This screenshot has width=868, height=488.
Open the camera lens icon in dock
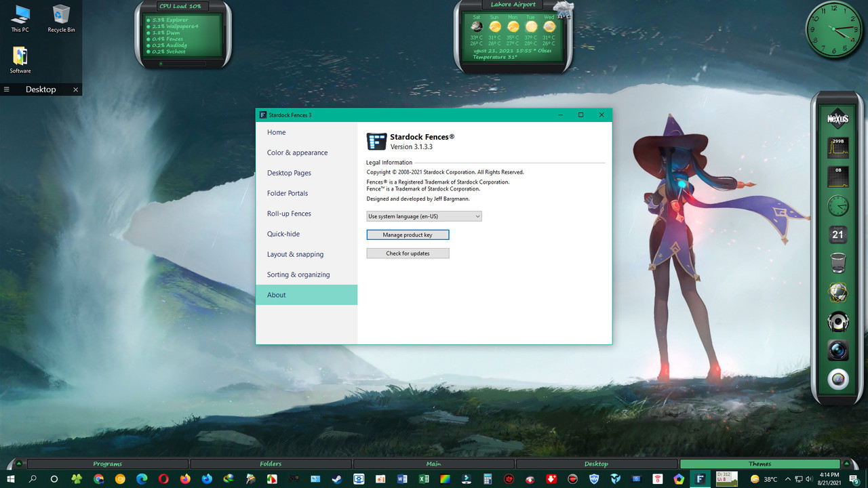[838, 350]
